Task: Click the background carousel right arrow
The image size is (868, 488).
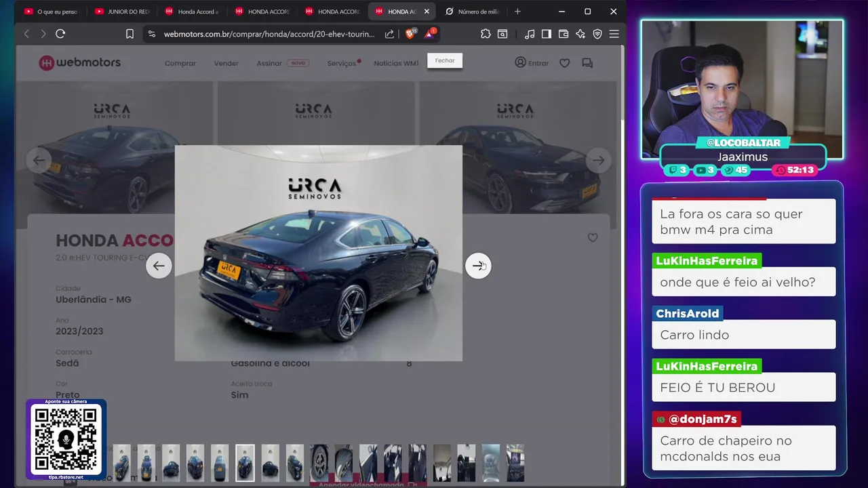Action: click(599, 161)
